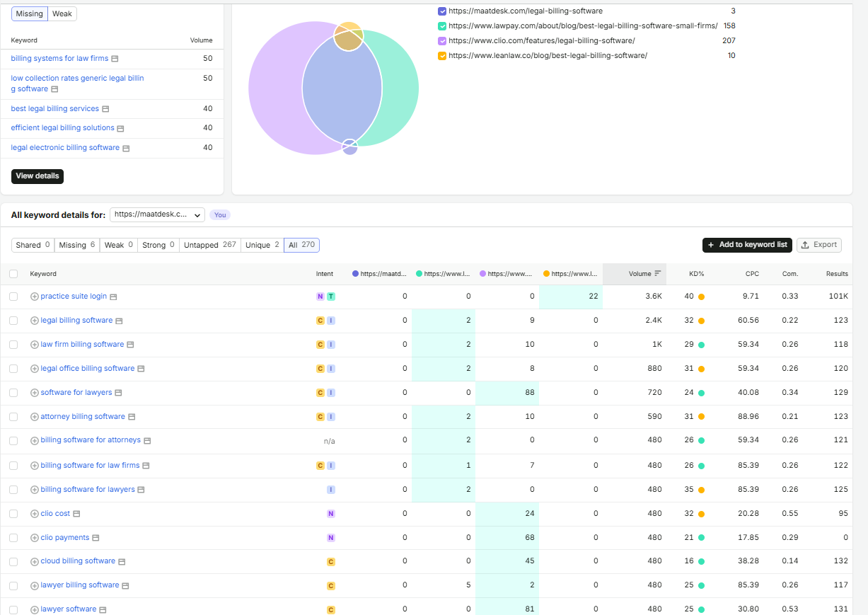The height and width of the screenshot is (615, 868).
Task: Click plus icon beside 'clio payments'
Action: (34, 538)
